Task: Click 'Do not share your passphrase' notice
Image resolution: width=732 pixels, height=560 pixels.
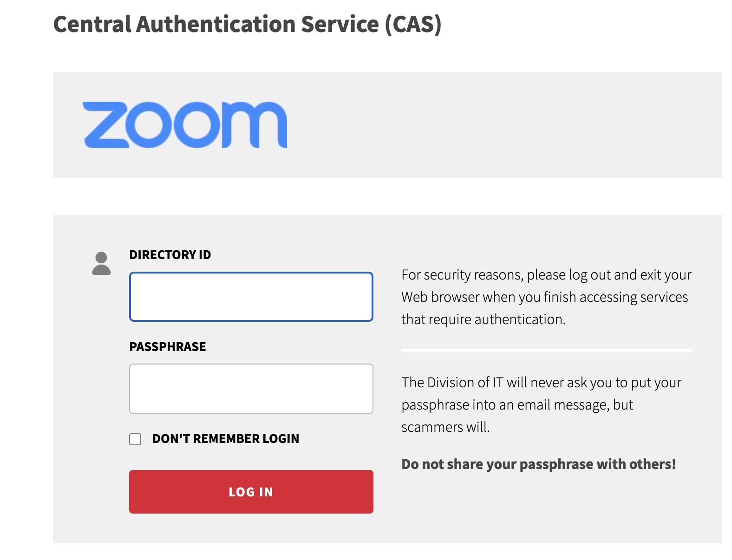Action: coord(538,464)
